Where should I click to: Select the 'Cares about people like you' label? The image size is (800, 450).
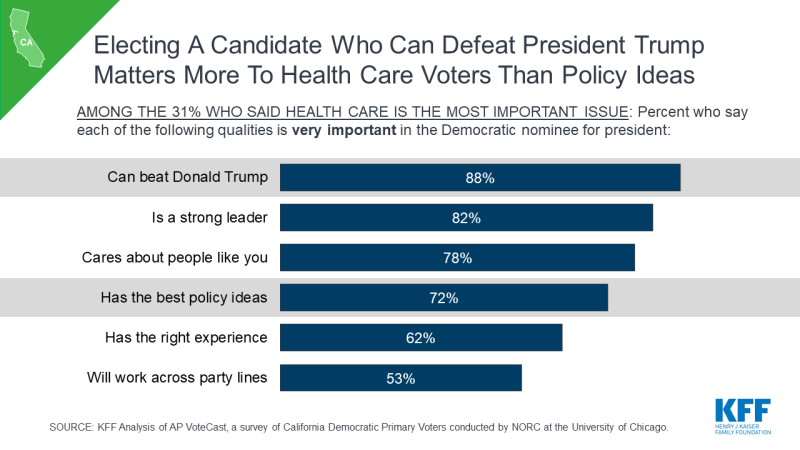pyautogui.click(x=174, y=258)
